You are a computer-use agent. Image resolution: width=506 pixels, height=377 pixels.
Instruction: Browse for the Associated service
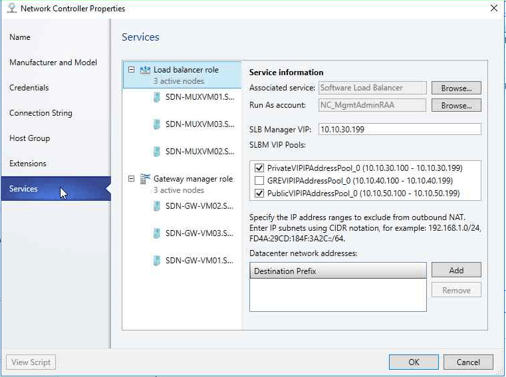click(456, 88)
